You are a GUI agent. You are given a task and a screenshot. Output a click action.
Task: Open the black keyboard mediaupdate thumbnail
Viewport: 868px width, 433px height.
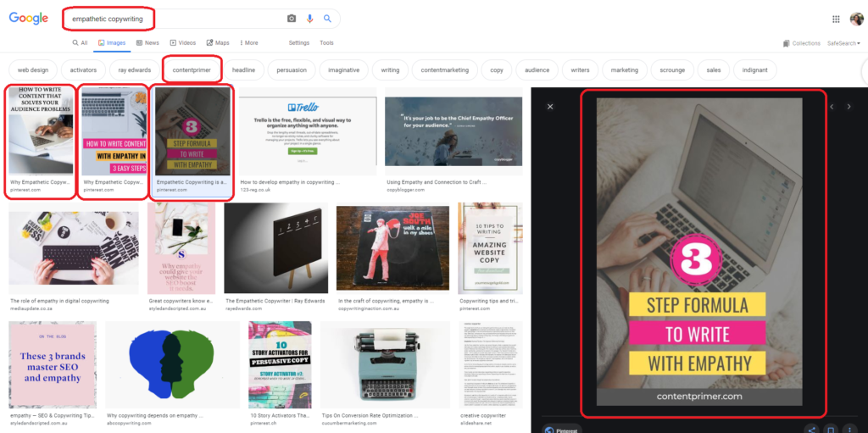click(74, 248)
